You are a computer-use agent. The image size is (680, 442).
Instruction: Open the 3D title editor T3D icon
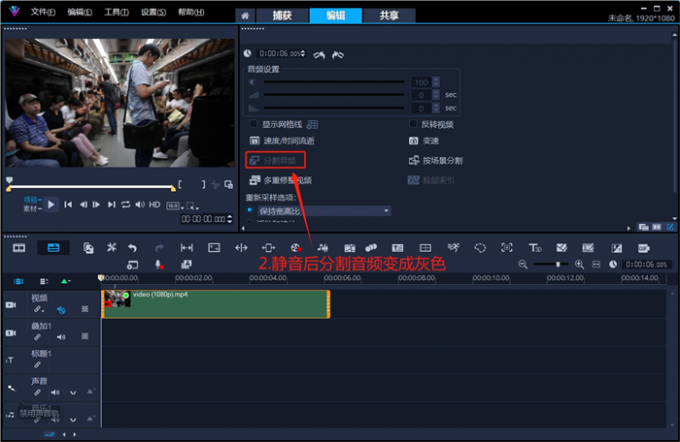(535, 248)
